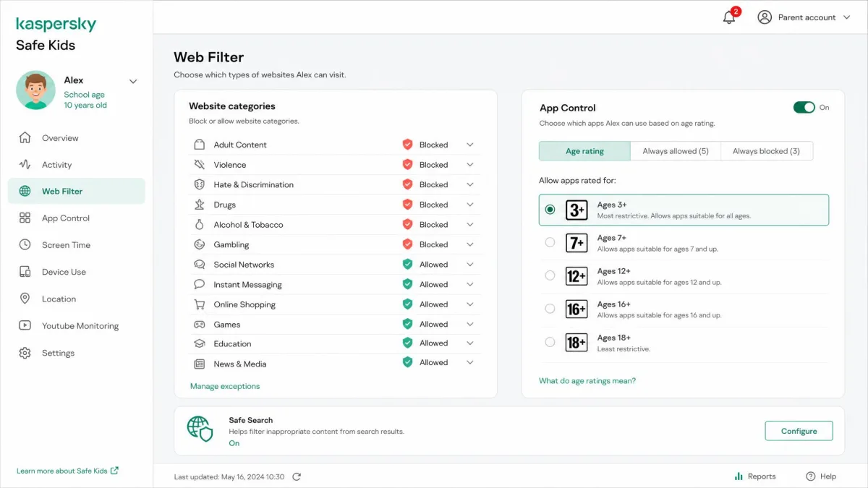The image size is (868, 488).
Task: Click the Online Shopping cart icon
Action: 199,304
